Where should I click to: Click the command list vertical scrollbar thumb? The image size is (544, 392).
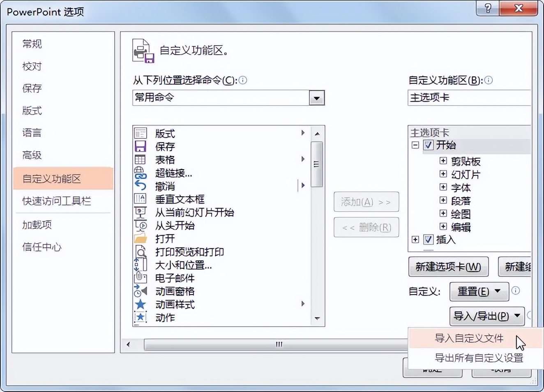coord(317,164)
